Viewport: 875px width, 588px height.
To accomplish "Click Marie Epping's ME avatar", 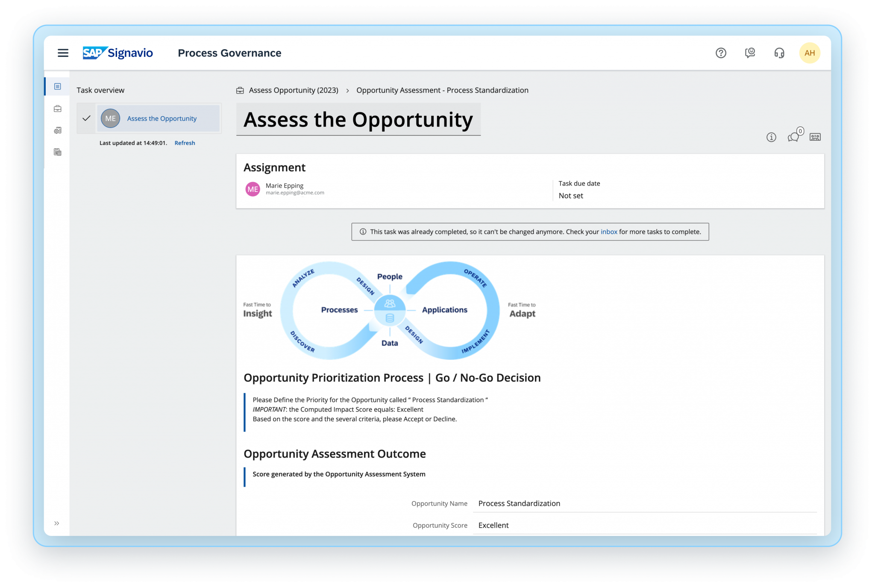I will coord(253,188).
